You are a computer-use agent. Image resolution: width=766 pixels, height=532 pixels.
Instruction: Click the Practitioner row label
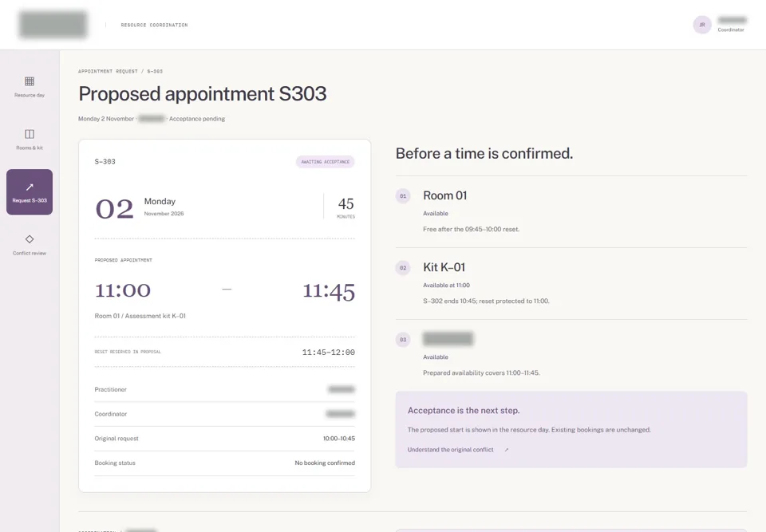(110, 390)
